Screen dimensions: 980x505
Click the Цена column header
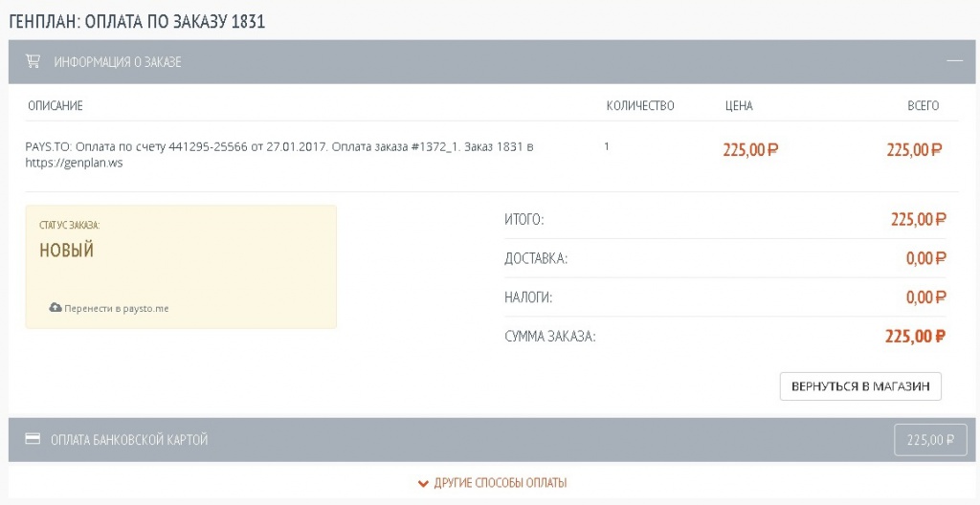[x=739, y=105]
